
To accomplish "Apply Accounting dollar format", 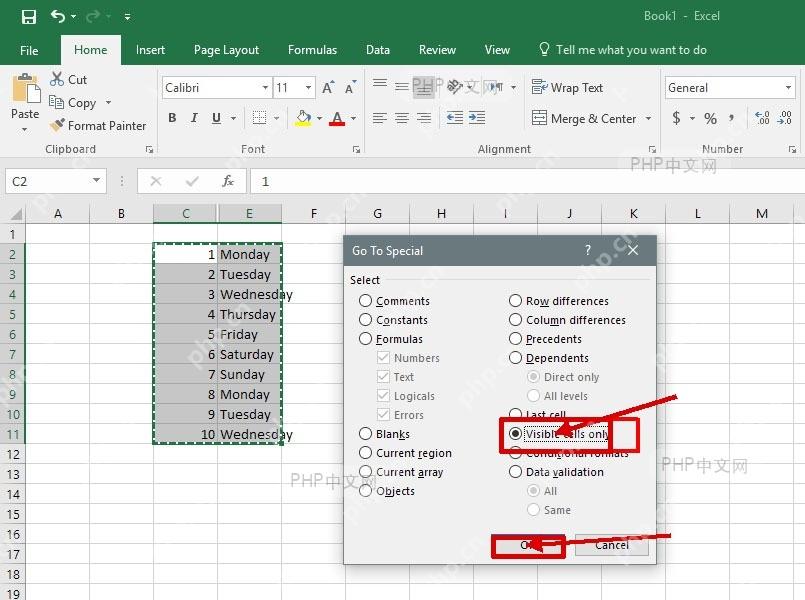I will pos(677,119).
